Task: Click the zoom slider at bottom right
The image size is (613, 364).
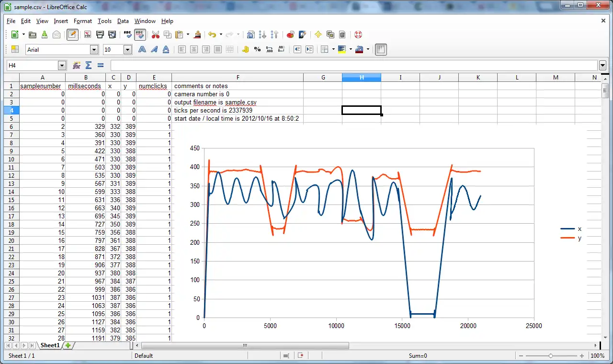Action: coord(551,356)
